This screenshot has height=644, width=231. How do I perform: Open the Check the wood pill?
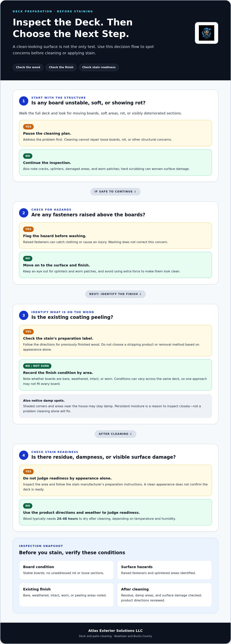coord(28,67)
